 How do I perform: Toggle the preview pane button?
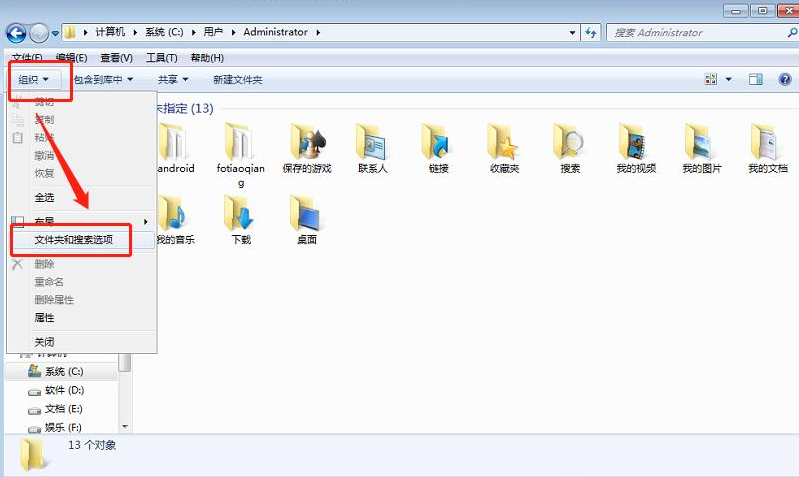(x=756, y=79)
